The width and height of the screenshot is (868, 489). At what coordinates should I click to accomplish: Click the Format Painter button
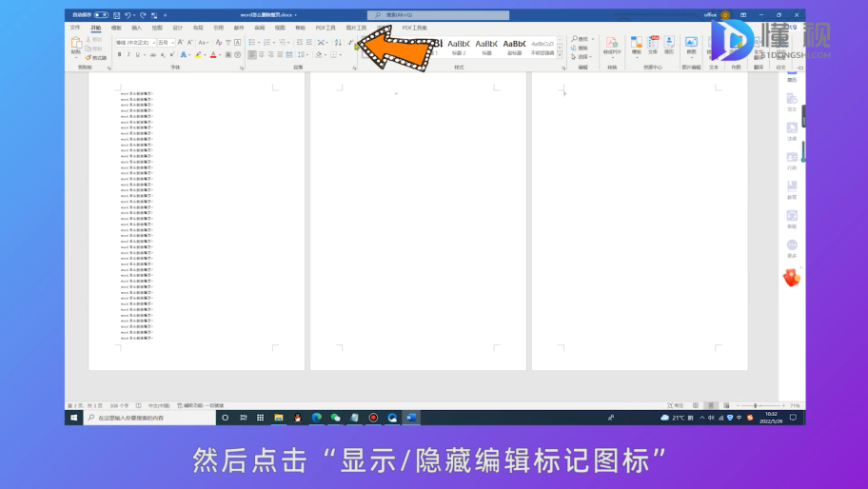(x=96, y=57)
